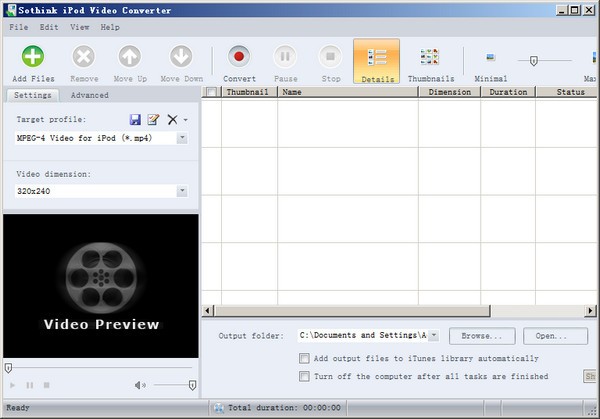The width and height of the screenshot is (600, 419).
Task: Sort by the Name column header
Action: [x=348, y=92]
